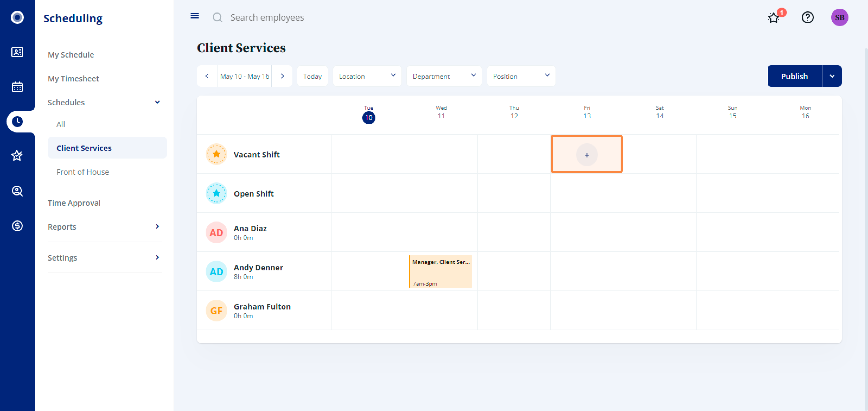This screenshot has height=411, width=868.
Task: Open the star icon in left rail
Action: click(x=17, y=156)
